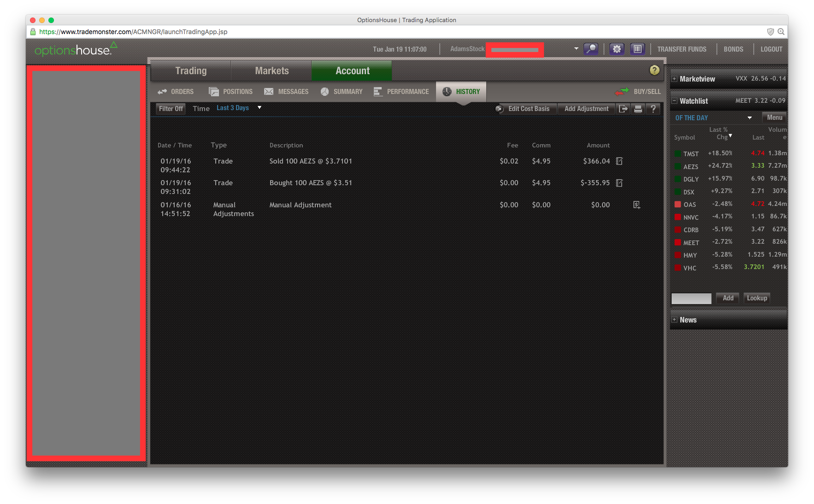
Task: Click the Amount column header
Action: pos(598,145)
